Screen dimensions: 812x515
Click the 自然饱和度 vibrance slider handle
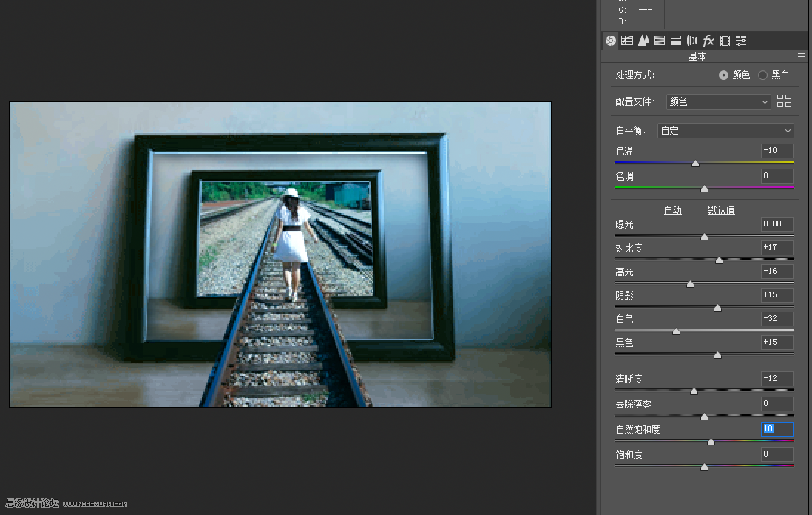click(711, 442)
